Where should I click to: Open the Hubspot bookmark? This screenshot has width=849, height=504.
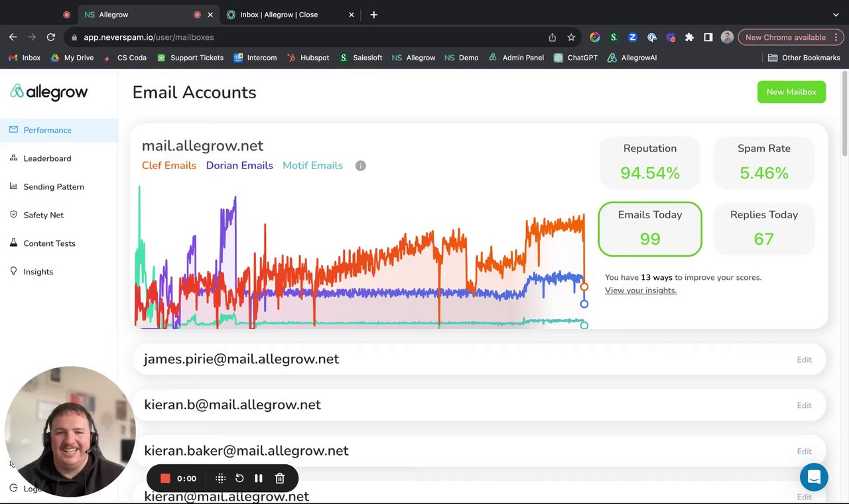[308, 58]
